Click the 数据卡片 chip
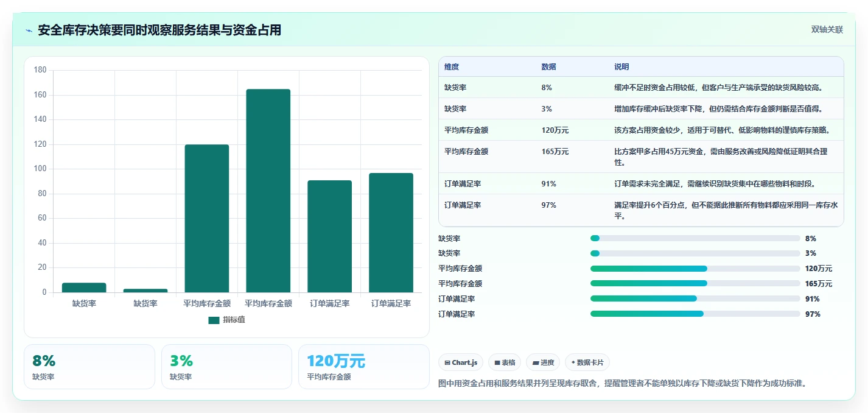Viewport: 868px width, 413px height. pyautogui.click(x=587, y=362)
